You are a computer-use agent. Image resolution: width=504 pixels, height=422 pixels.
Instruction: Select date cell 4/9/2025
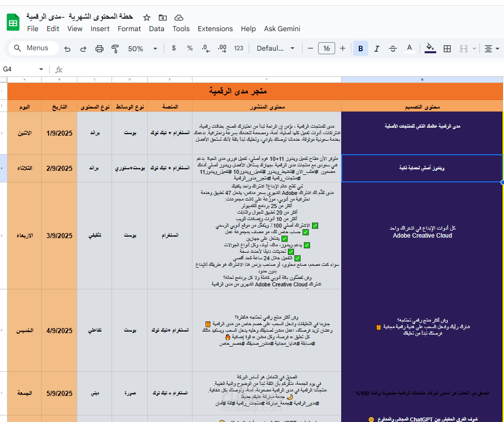pyautogui.click(x=59, y=330)
